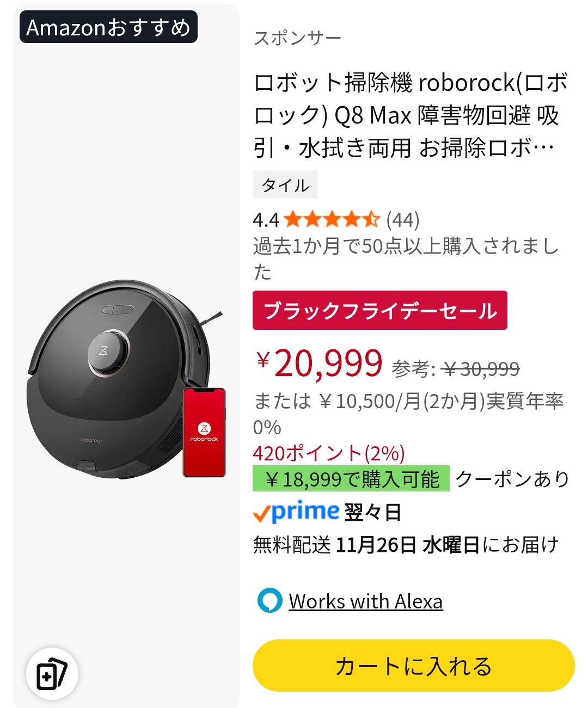This screenshot has height=708, width=588.
Task: Tap the ¥10,500/月 installment payment text
Action: coord(408,402)
